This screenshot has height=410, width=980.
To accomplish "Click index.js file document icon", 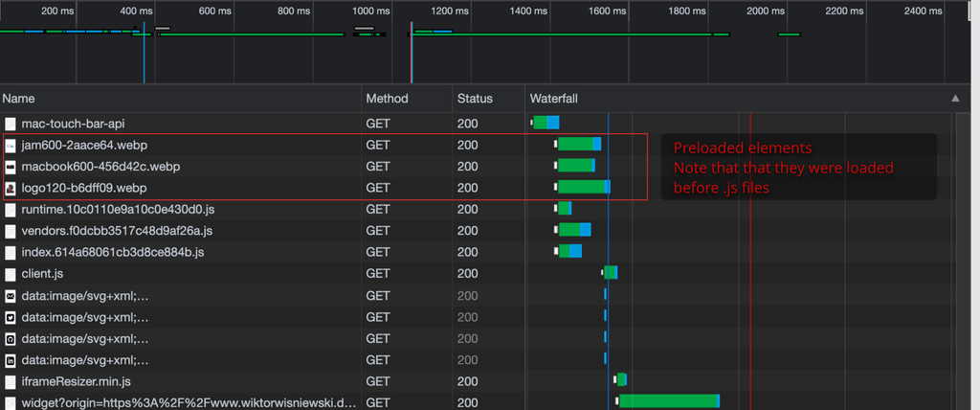I will pyautogui.click(x=10, y=252).
